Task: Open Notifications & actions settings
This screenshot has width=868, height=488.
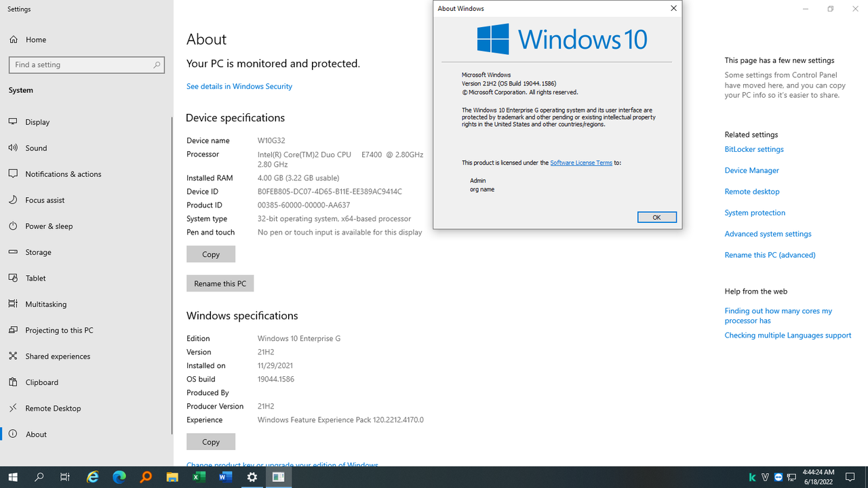Action: [62, 174]
